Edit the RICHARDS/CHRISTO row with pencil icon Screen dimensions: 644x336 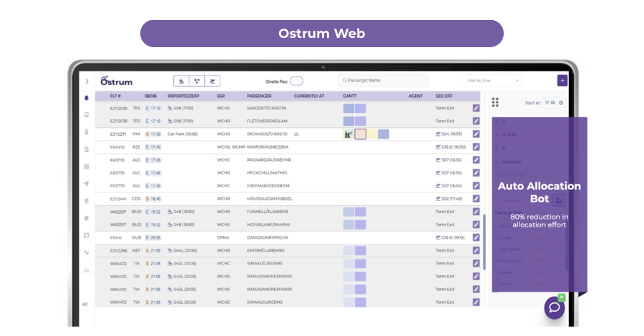click(x=476, y=134)
